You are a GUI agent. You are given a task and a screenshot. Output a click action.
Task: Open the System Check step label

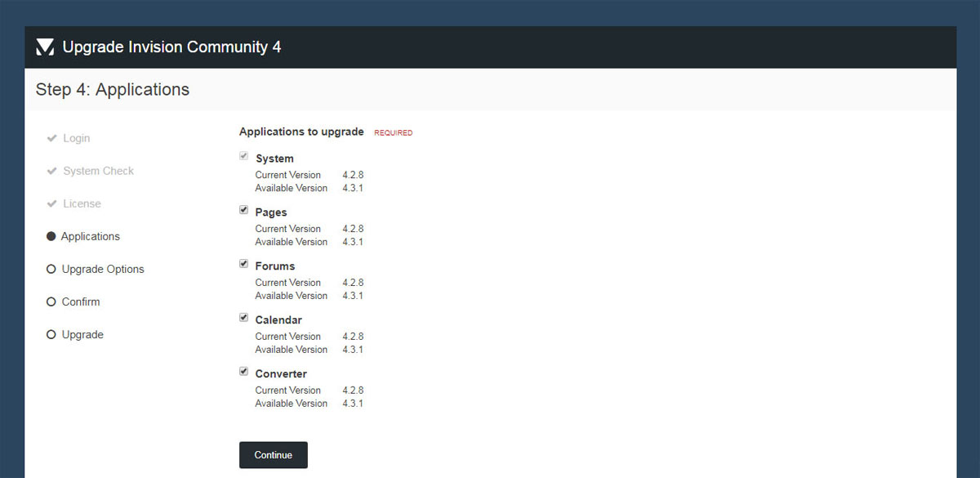98,171
